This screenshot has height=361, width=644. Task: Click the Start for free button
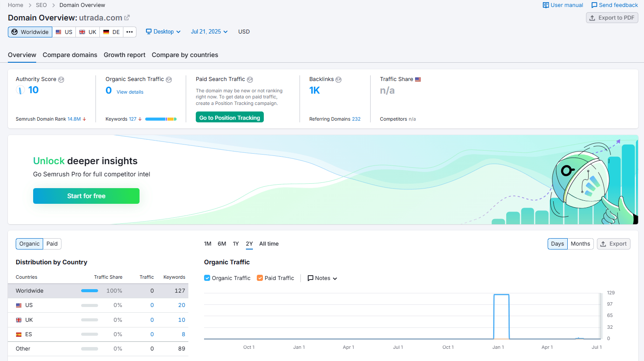[86, 196]
